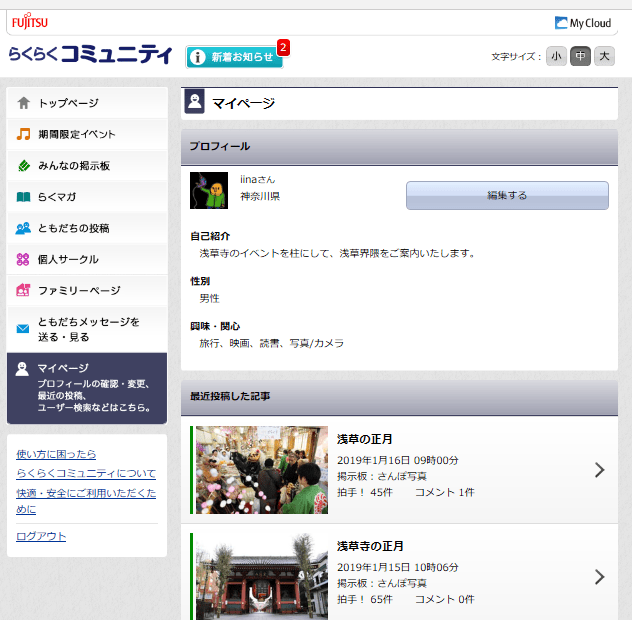Click date 2019年1月16日 09時00分
This screenshot has width=633, height=620.
[398, 461]
